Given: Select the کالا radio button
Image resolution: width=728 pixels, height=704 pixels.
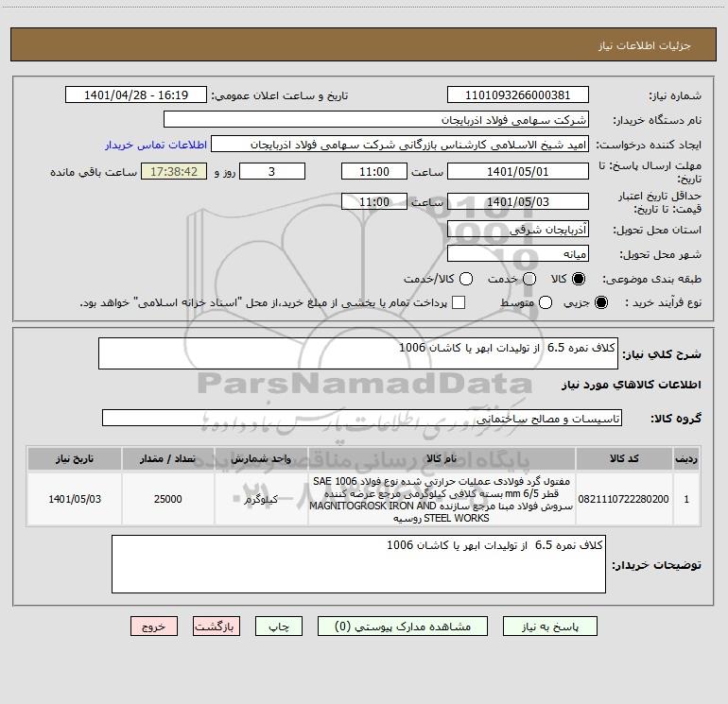Looking at the screenshot, I should click(x=579, y=279).
